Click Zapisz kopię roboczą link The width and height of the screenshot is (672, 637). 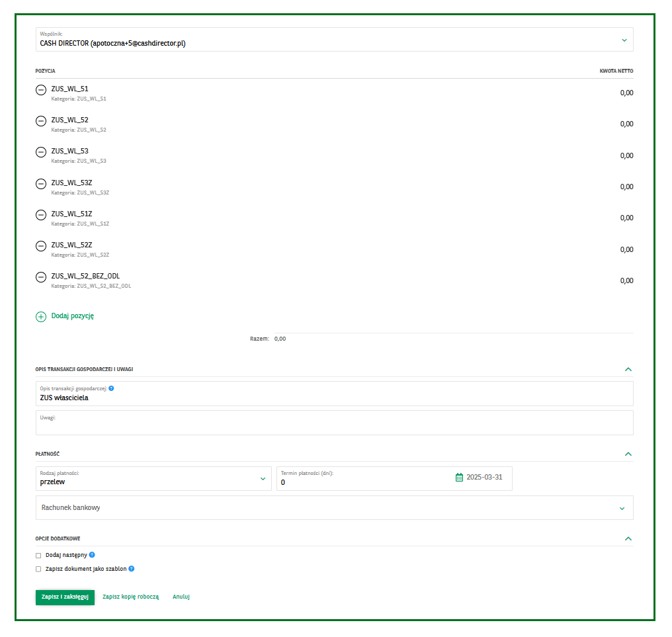(131, 597)
